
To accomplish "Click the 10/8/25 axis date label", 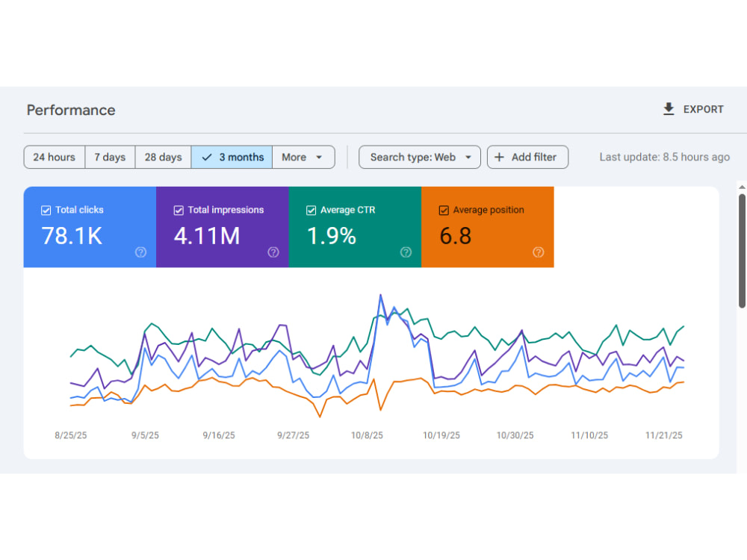I will click(367, 435).
